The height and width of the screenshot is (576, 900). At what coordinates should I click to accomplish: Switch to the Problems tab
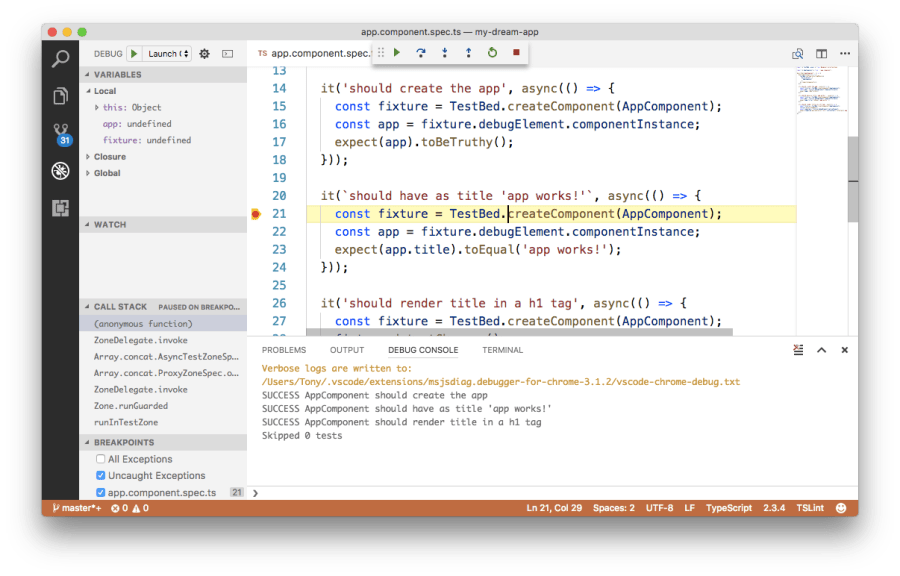pyautogui.click(x=283, y=350)
